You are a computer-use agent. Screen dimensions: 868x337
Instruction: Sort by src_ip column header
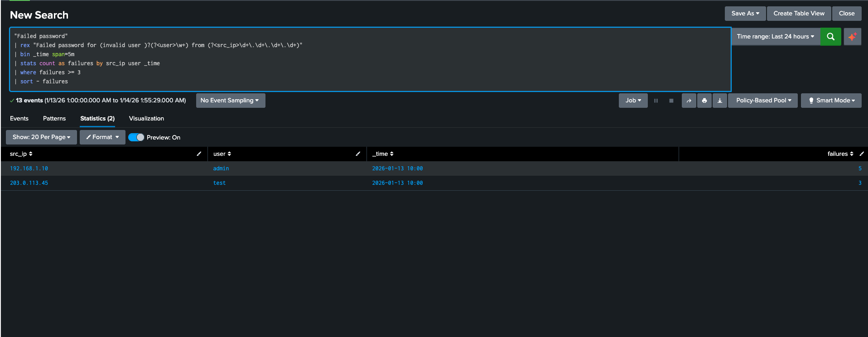point(21,154)
